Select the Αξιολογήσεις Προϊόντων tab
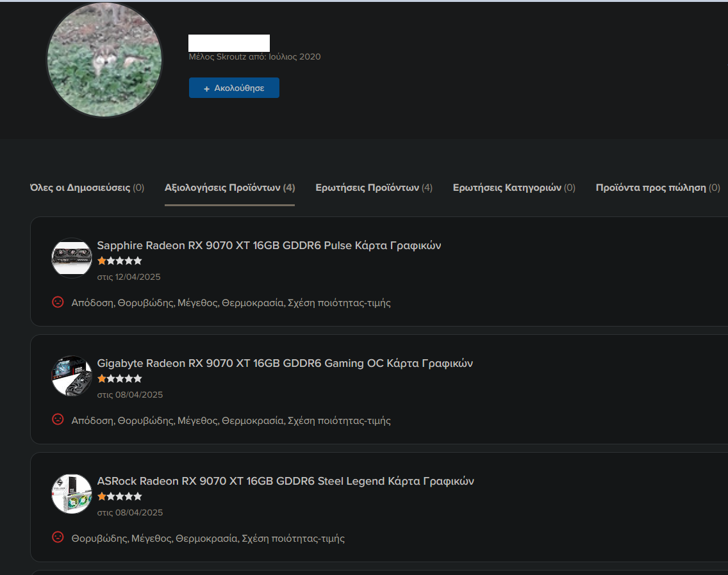Screen dimensions: 728x575 tap(230, 188)
